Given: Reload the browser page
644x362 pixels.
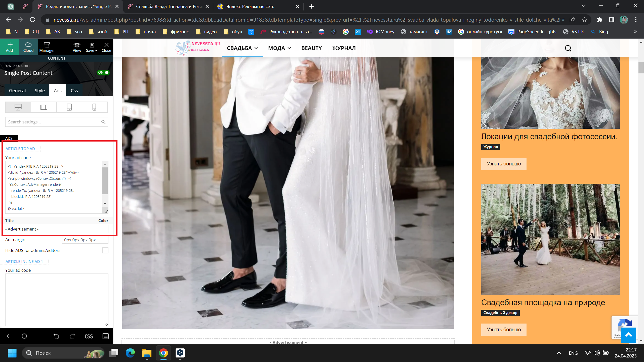Looking at the screenshot, I should pos(32,20).
